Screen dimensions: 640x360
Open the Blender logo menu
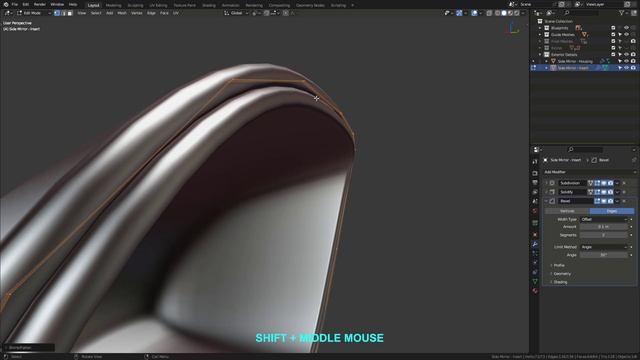(x=6, y=4)
